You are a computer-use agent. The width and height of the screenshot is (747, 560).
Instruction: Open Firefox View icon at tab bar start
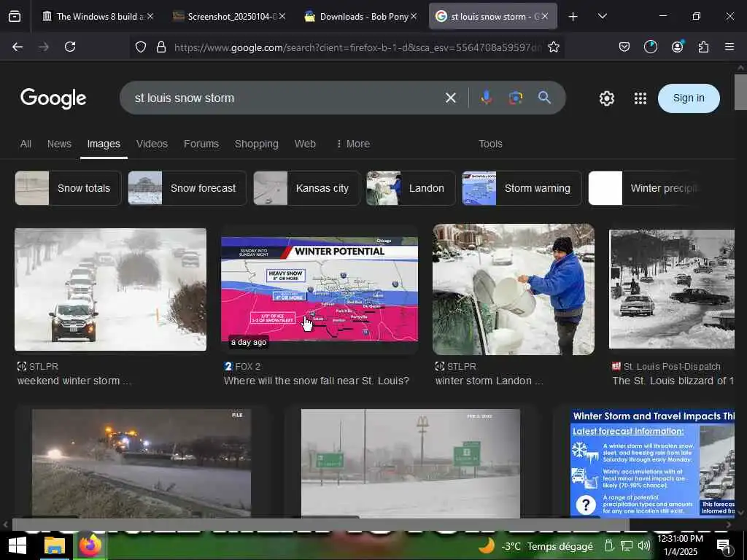click(x=15, y=17)
